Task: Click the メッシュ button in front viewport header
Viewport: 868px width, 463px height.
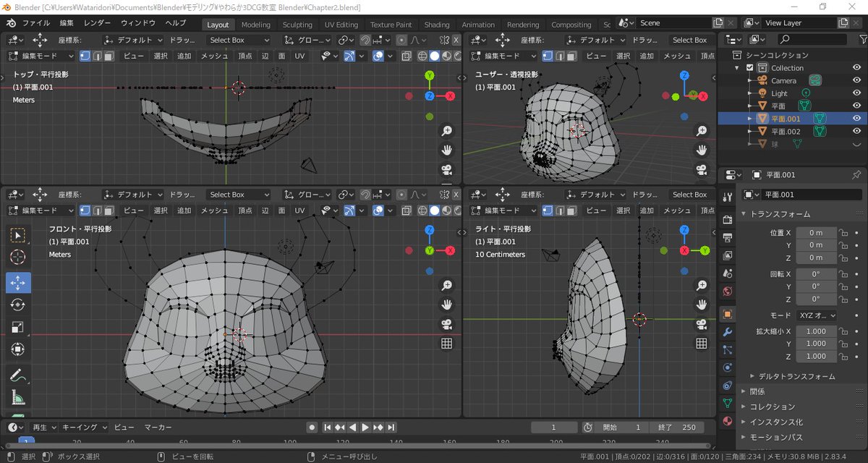Action: coord(214,210)
